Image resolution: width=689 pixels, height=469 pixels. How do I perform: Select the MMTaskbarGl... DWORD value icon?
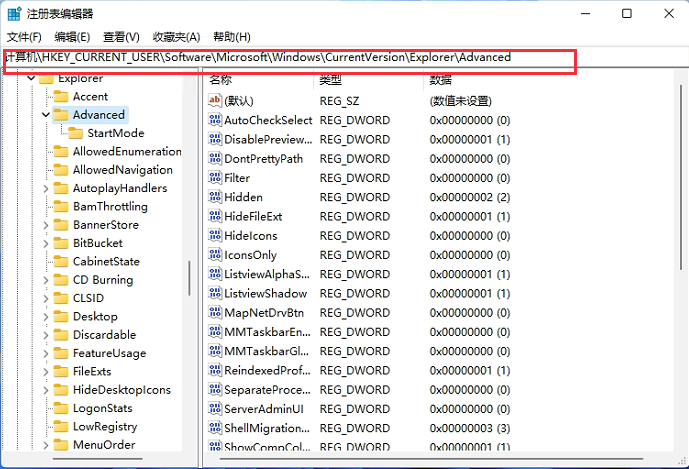coord(215,351)
